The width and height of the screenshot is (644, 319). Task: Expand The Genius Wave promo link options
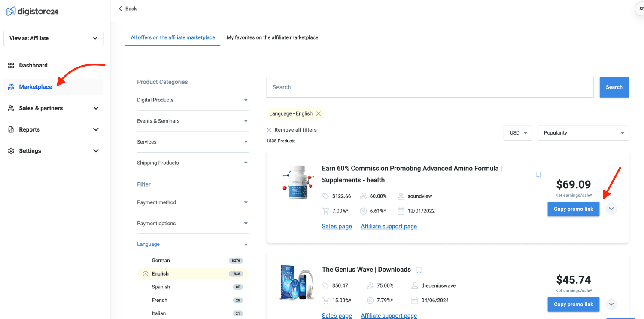611,304
